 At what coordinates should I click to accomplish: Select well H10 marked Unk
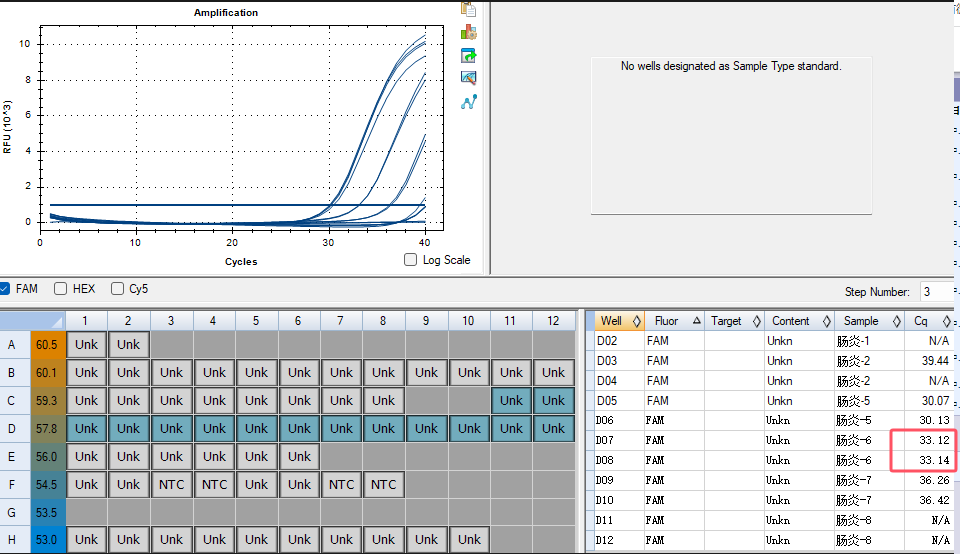click(469, 540)
